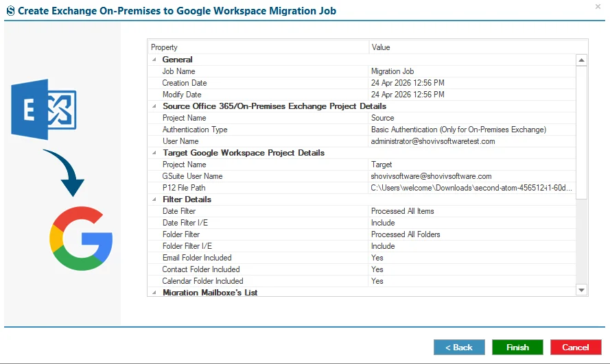
Task: Select the User Name row
Action: click(x=362, y=141)
